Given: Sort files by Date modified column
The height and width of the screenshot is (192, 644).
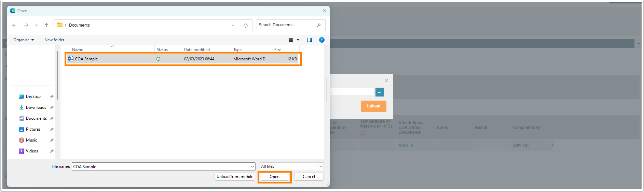Looking at the screenshot, I should (197, 50).
